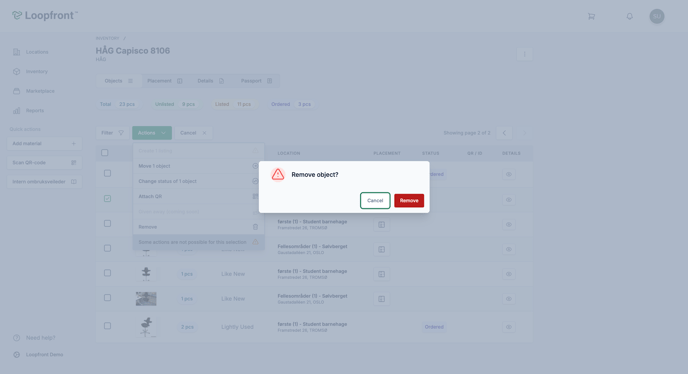
Task: Check the Lightly Used row checkbox
Action: 108,326
